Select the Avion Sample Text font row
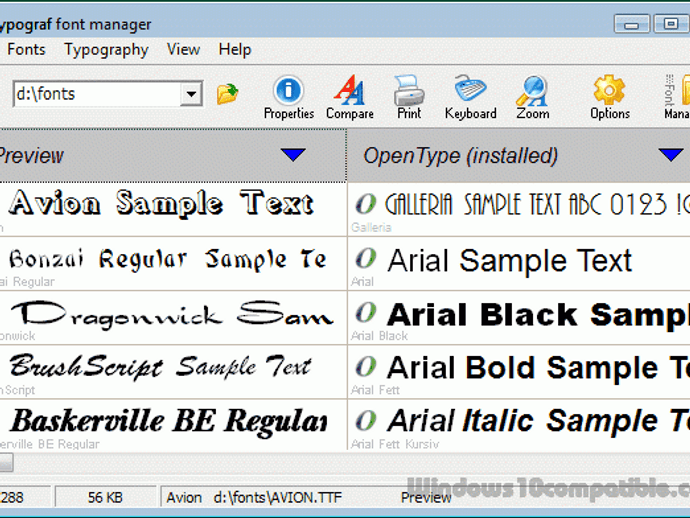 [173, 209]
